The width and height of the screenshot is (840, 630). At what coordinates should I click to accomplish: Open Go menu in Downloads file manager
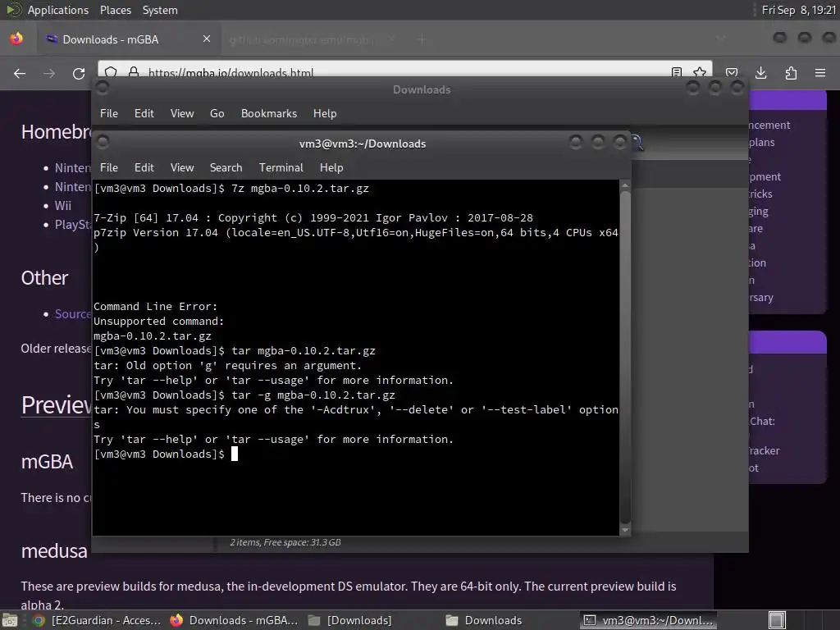(217, 113)
